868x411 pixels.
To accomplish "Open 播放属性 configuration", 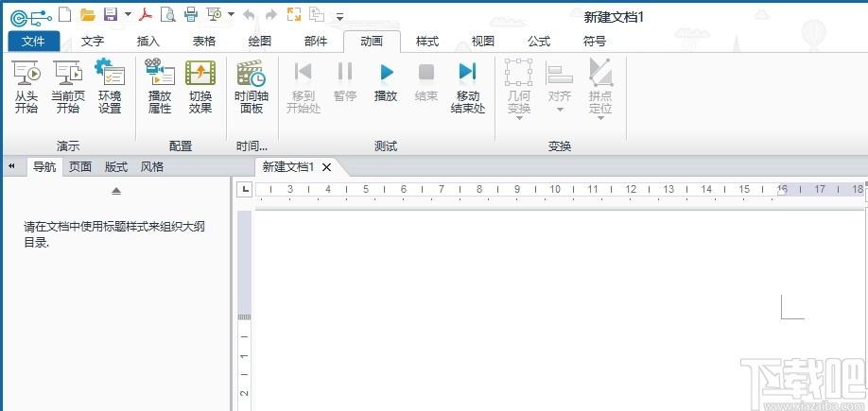I will coord(160,86).
